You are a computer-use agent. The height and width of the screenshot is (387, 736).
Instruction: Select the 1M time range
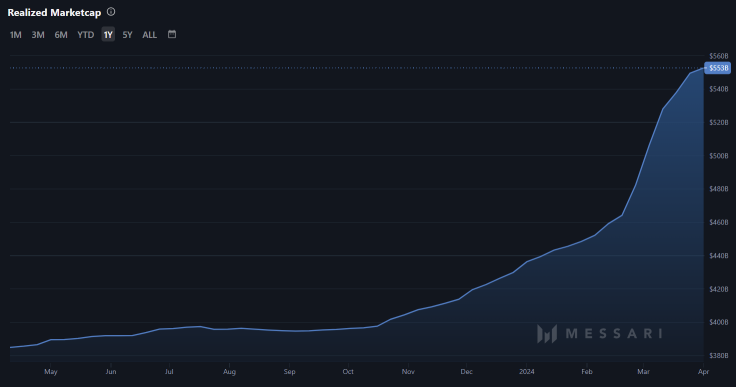click(x=15, y=35)
